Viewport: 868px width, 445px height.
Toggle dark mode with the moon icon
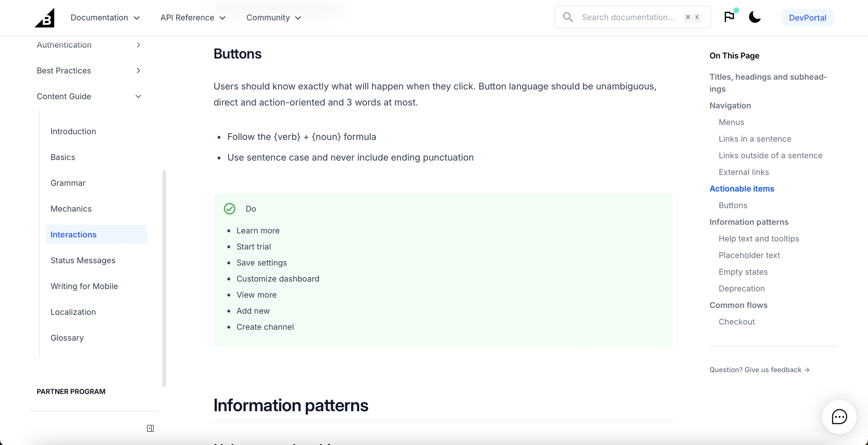coord(754,17)
